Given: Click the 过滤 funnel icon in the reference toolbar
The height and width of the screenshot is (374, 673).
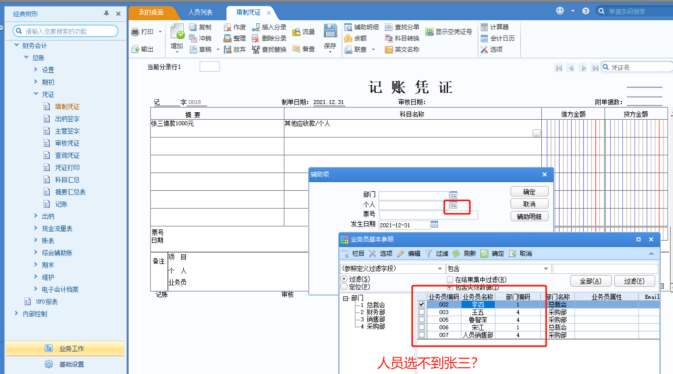Looking at the screenshot, I should pyautogui.click(x=428, y=254).
